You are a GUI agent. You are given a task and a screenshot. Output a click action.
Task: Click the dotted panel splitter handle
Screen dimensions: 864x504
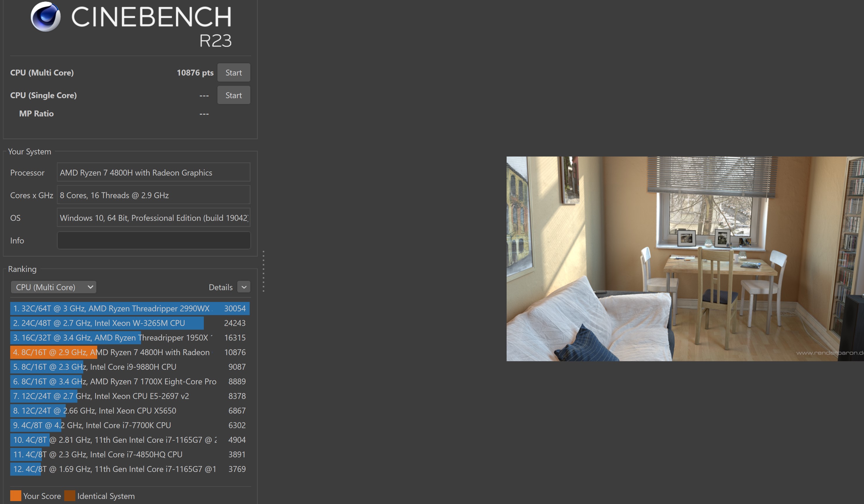click(263, 272)
